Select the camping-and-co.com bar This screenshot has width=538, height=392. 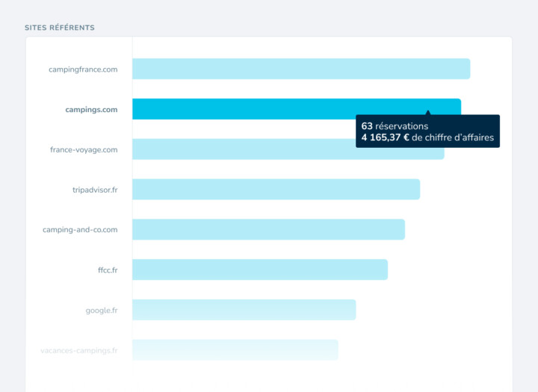(x=269, y=229)
